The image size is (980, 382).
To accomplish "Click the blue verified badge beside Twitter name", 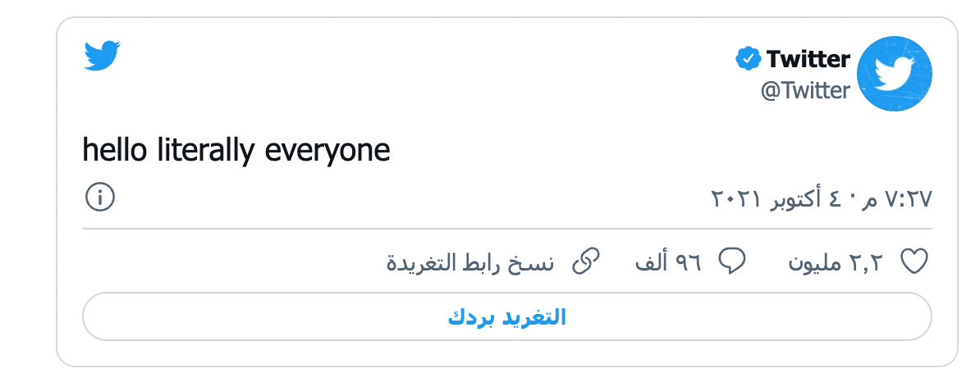I will [x=748, y=59].
